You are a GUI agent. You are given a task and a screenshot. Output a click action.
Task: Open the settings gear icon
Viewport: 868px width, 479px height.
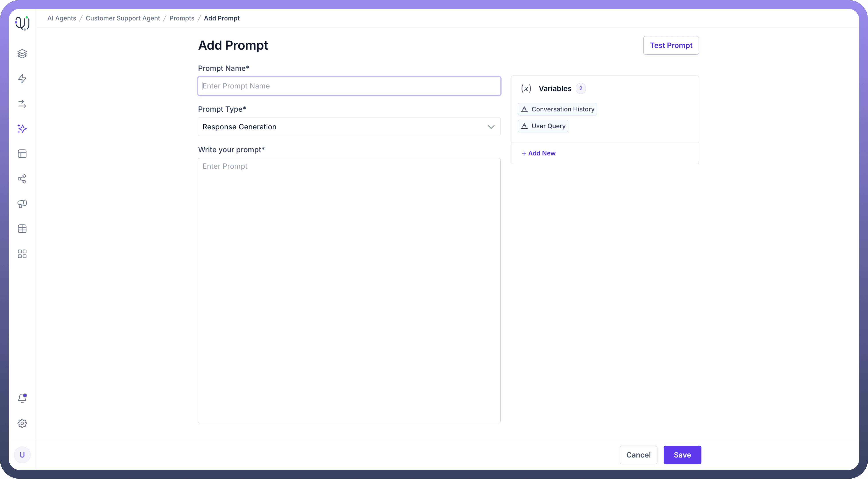(x=22, y=423)
